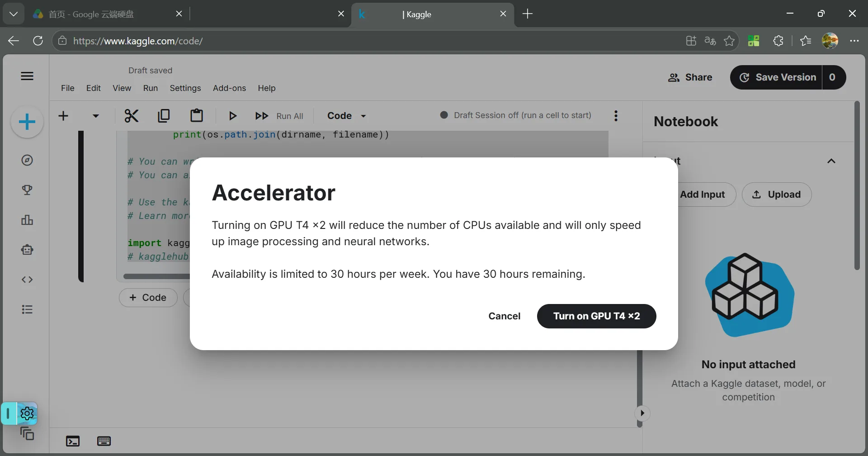Viewport: 868px width, 456px height.
Task: Click Save Version button
Action: tap(777, 77)
